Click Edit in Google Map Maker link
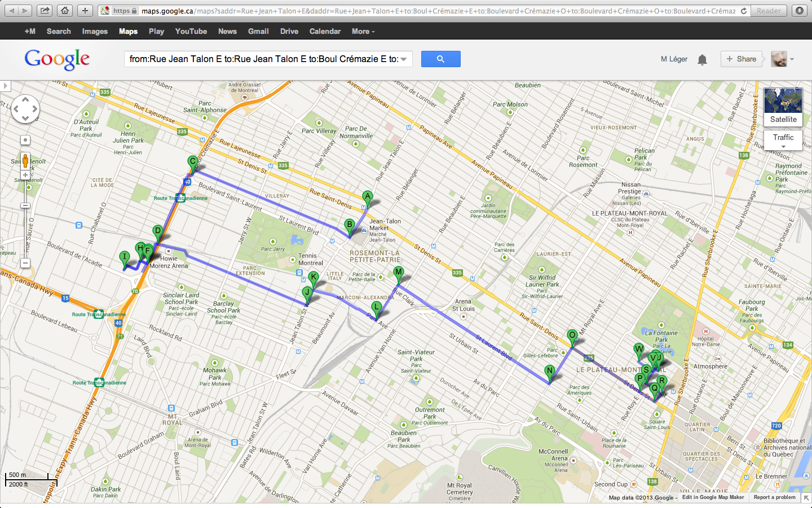812x508 pixels. pyautogui.click(x=713, y=497)
